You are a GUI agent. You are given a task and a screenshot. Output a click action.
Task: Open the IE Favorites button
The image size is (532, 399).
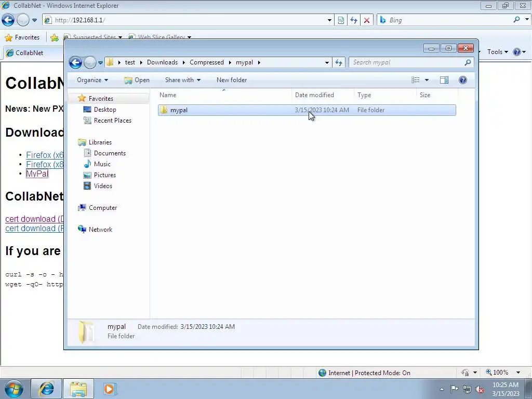click(x=22, y=37)
